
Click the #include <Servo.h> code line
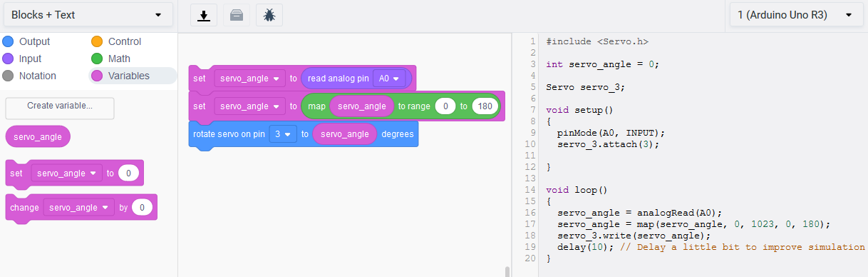click(x=597, y=41)
